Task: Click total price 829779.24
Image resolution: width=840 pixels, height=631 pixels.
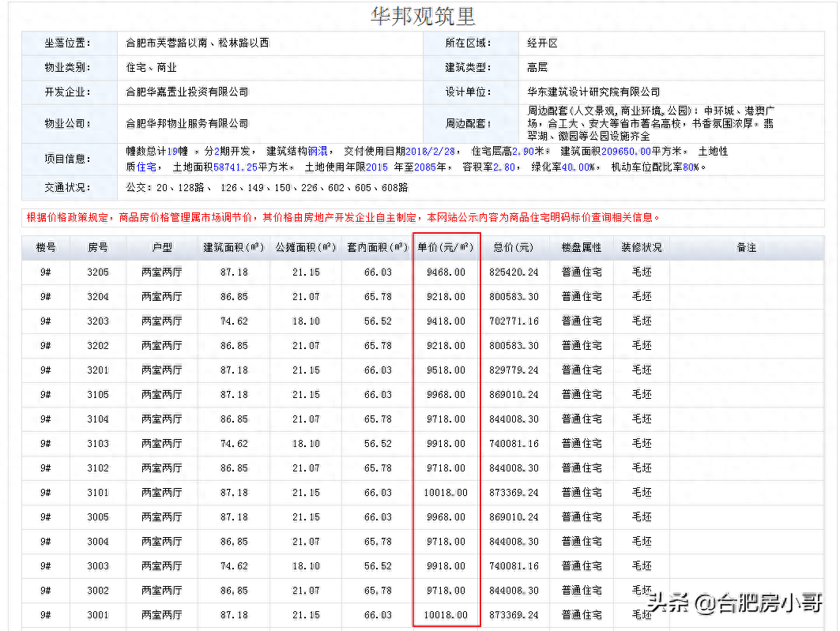Action: pos(513,370)
